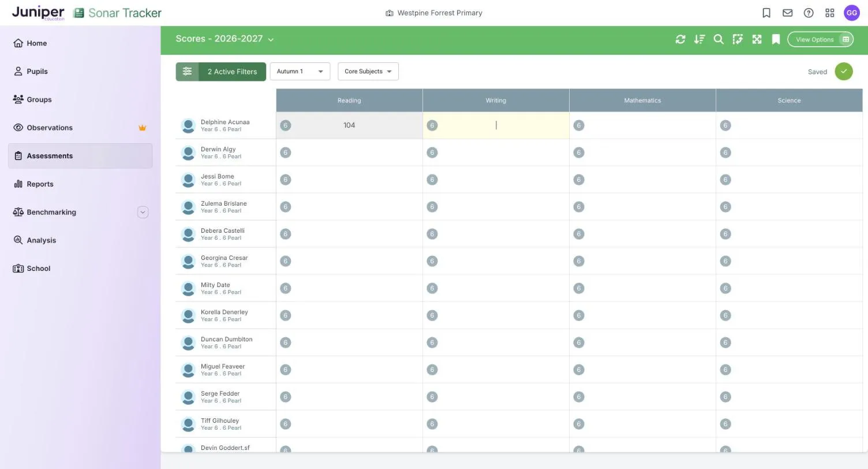Open Analysis in the sidebar
Image resolution: width=868 pixels, height=469 pixels.
80,240
